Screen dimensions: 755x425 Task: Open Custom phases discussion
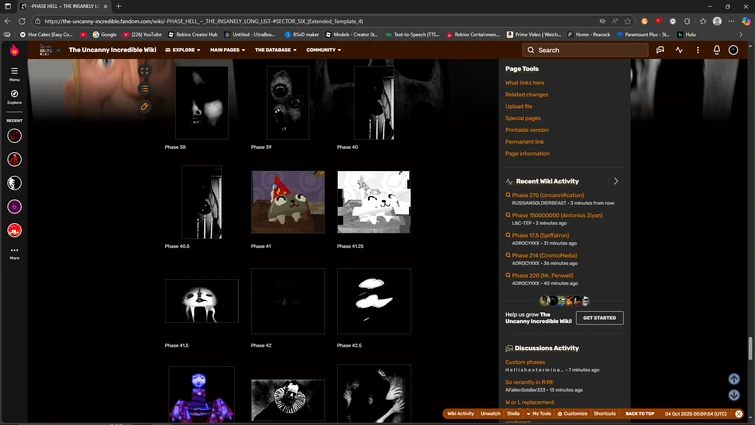pyautogui.click(x=525, y=362)
